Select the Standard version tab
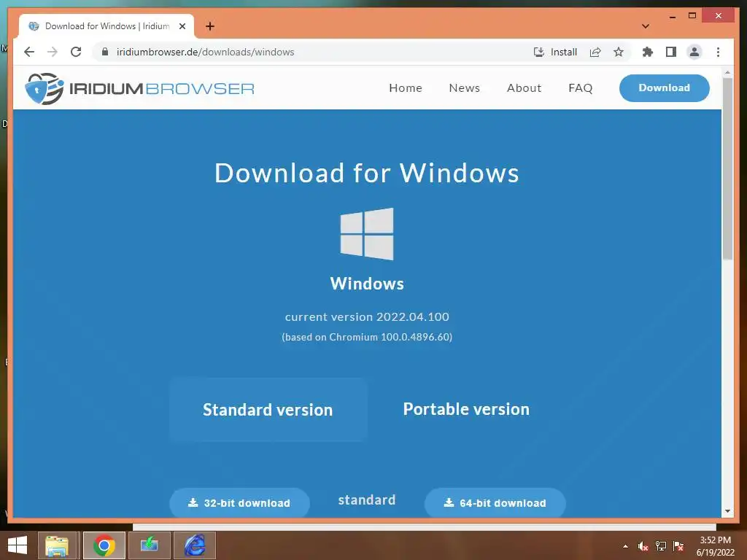The height and width of the screenshot is (560, 747). coord(268,410)
